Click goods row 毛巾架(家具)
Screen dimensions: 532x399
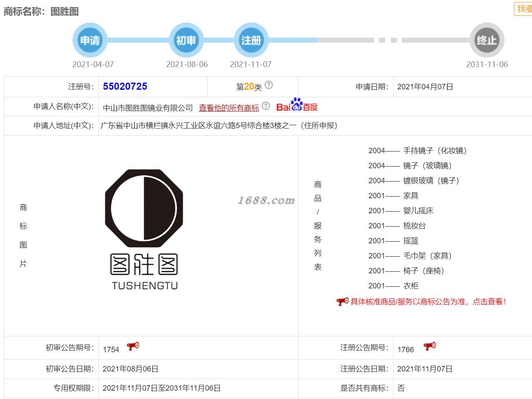click(410, 256)
